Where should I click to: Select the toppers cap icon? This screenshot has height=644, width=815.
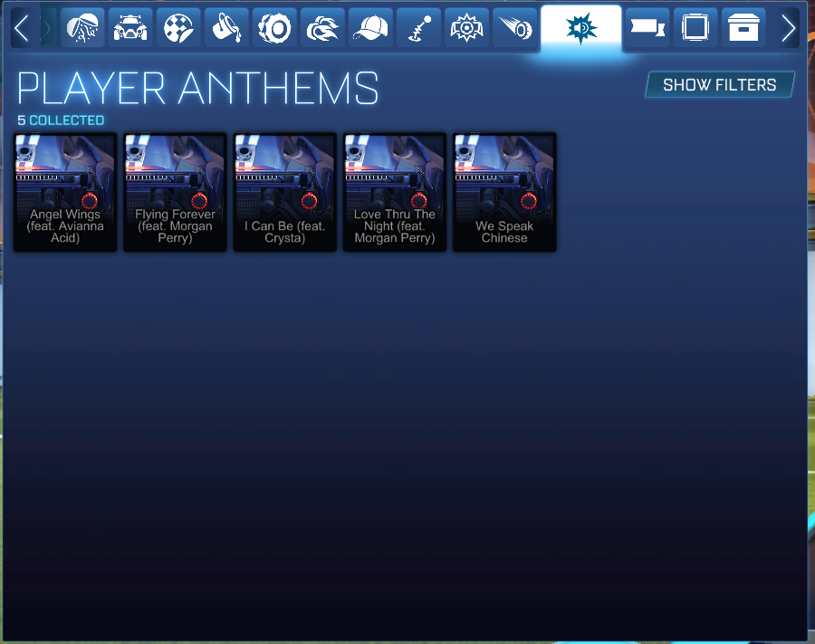click(x=370, y=28)
